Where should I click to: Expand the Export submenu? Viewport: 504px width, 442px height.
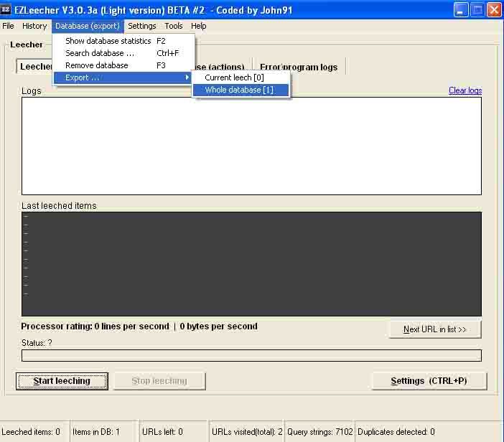pyautogui.click(x=123, y=77)
